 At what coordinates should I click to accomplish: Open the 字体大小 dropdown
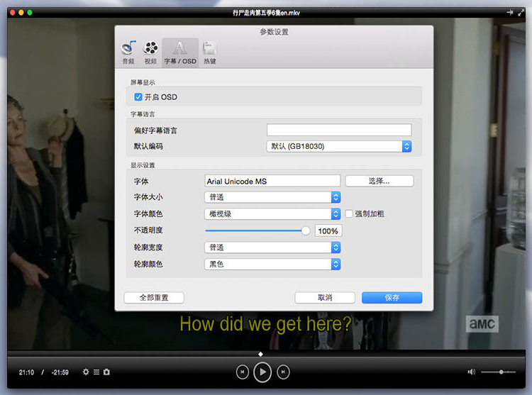click(272, 197)
